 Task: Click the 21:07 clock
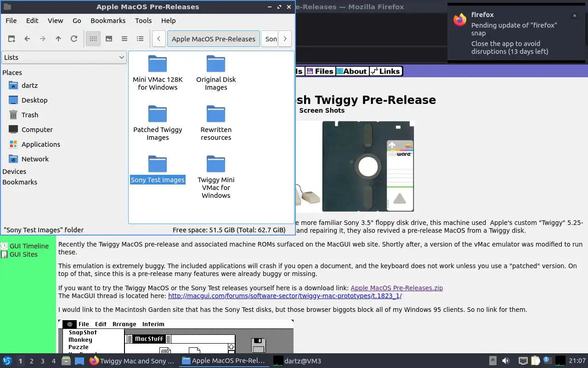(x=577, y=361)
